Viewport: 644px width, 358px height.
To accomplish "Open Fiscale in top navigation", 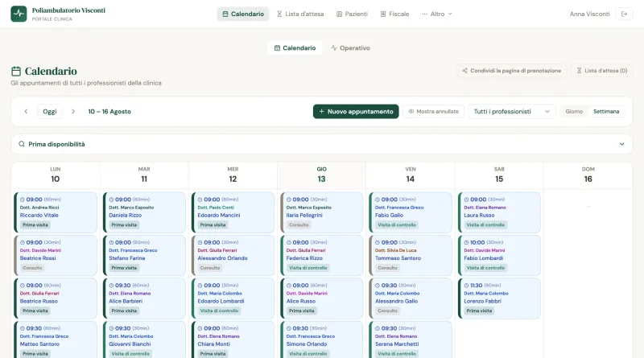I will coord(394,14).
